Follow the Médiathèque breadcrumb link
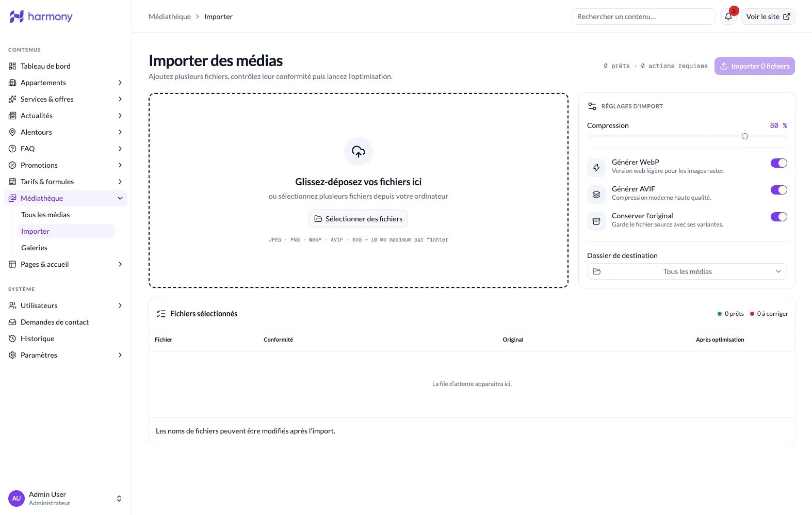Screen dimensions: 812x515 coord(170,17)
